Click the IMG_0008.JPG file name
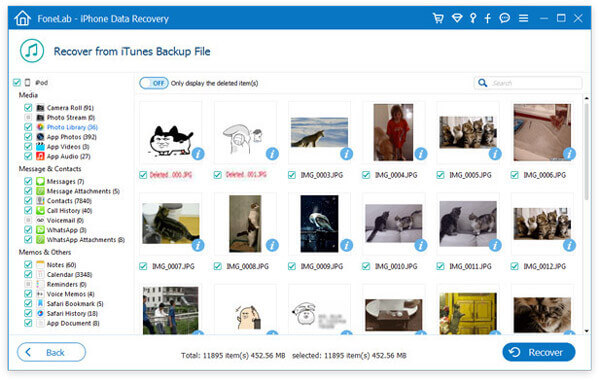Image resolution: width=600 pixels, height=381 pixels. (x=247, y=266)
